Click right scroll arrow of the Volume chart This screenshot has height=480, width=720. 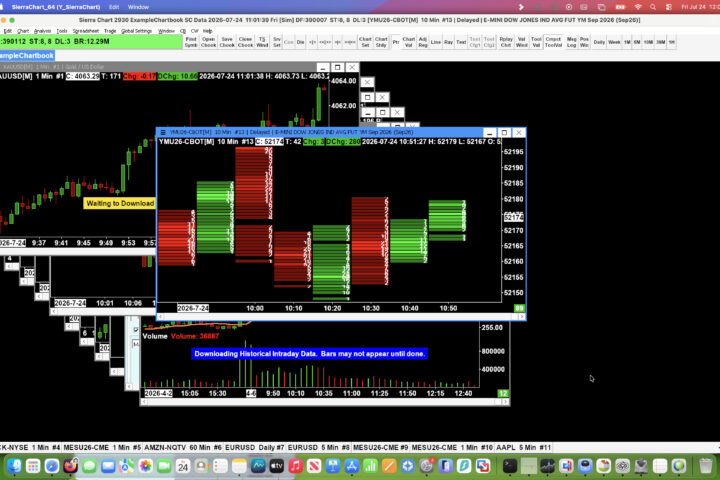point(505,402)
